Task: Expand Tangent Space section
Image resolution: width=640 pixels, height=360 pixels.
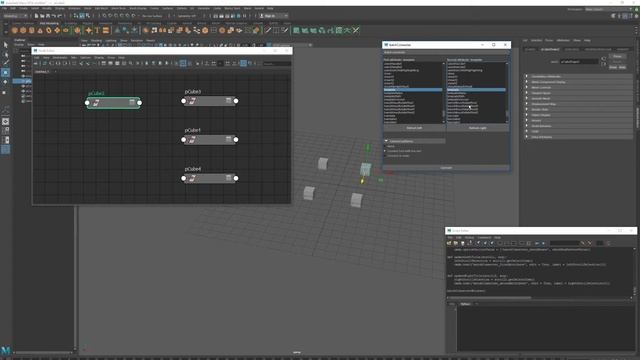Action: [x=578, y=93]
